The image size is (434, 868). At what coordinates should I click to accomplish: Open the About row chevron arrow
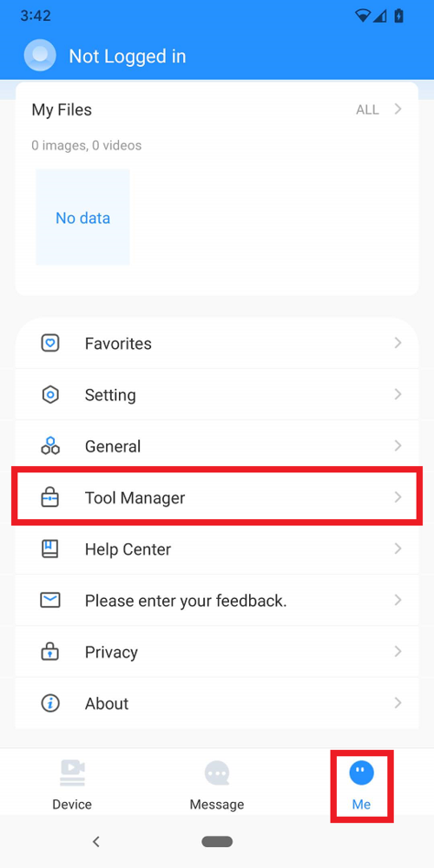[398, 703]
